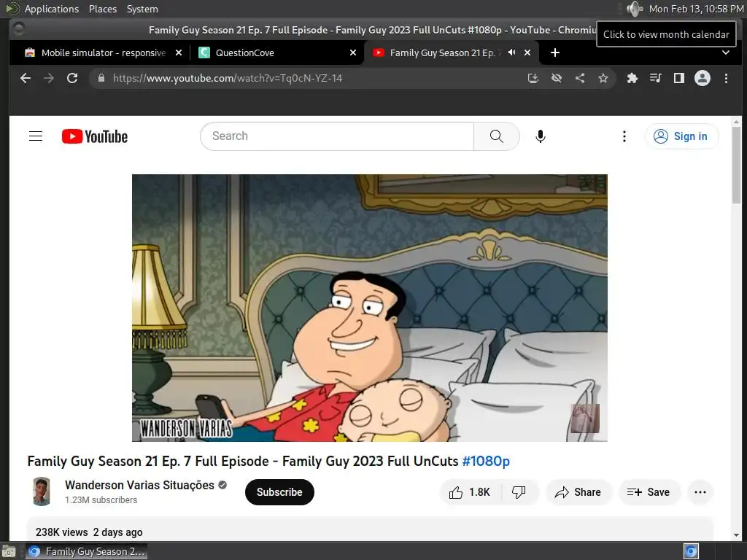
Task: Toggle the browser side panel icon
Action: [679, 78]
